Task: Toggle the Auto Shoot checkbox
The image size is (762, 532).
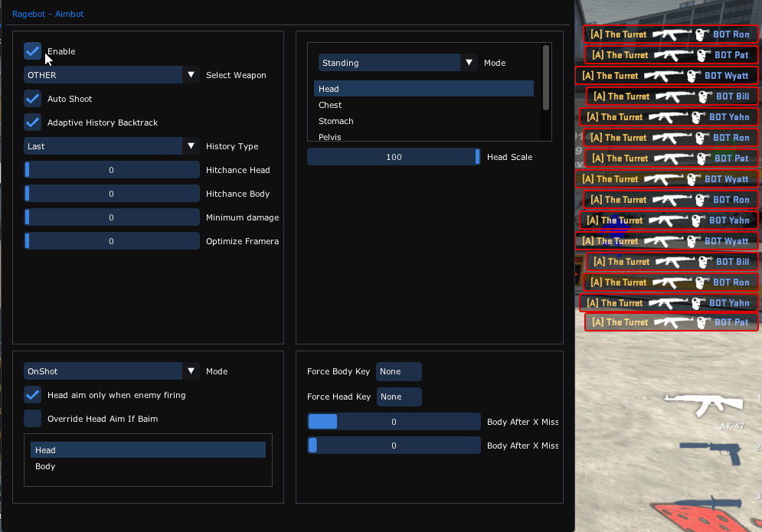Action: tap(33, 99)
